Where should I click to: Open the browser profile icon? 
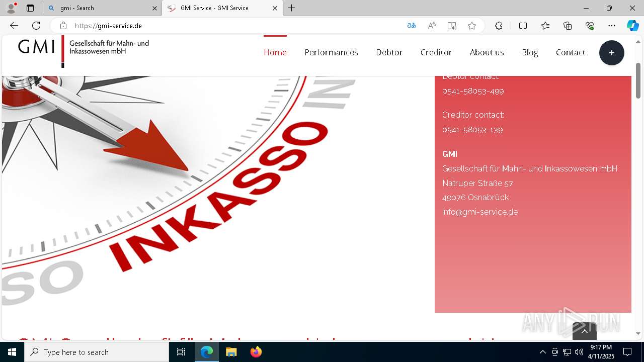[11, 8]
